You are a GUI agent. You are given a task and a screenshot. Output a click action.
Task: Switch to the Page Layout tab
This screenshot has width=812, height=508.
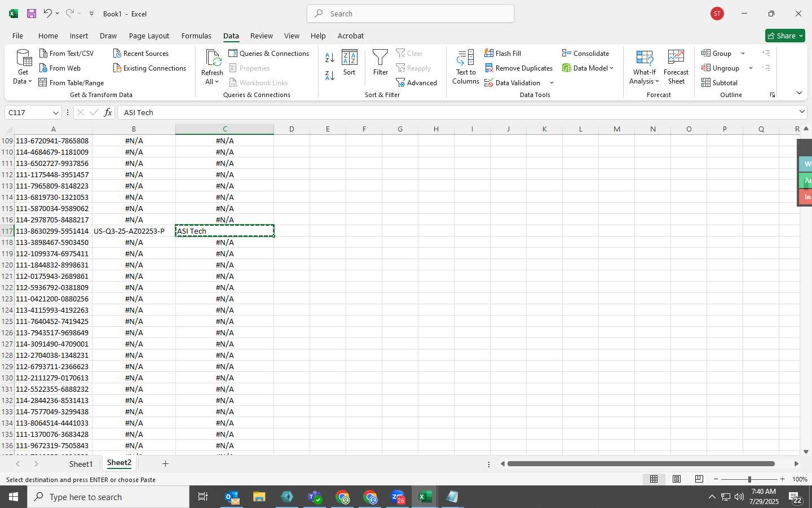pos(149,36)
